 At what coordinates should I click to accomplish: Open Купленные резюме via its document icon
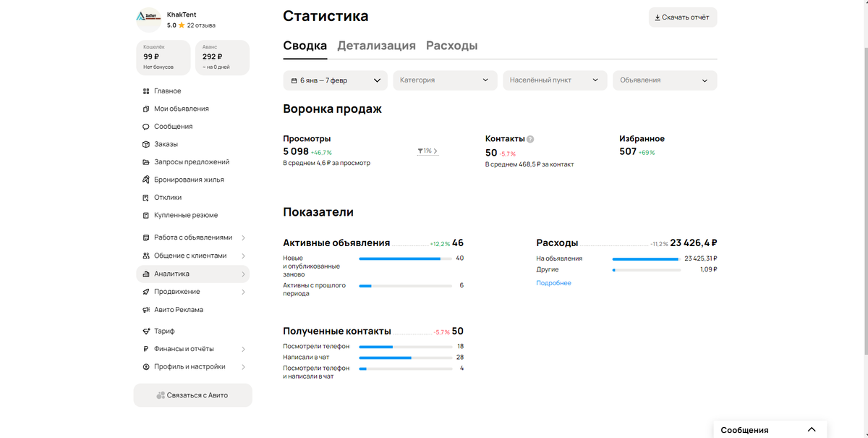click(x=145, y=214)
